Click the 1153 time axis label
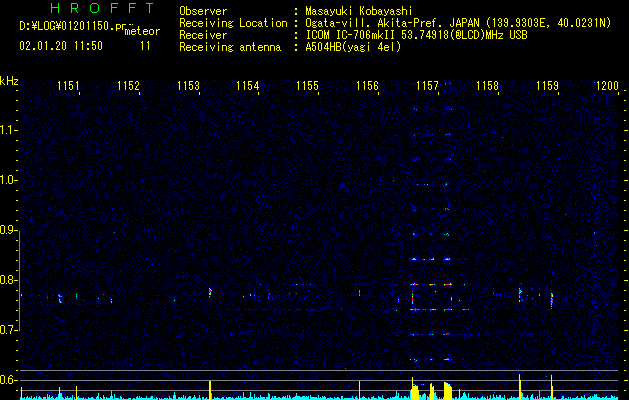The height and width of the screenshot is (400, 629). point(188,86)
